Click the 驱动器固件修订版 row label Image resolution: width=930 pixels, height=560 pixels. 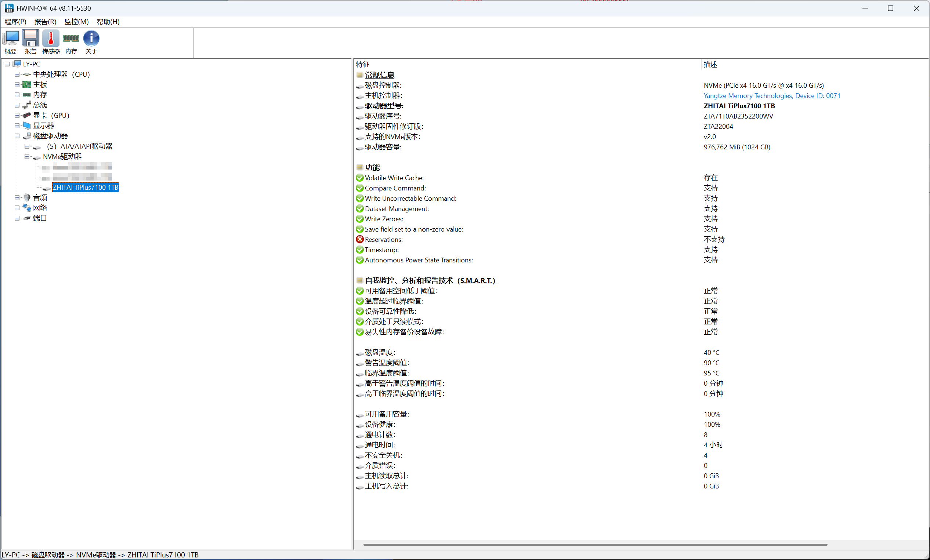(394, 126)
